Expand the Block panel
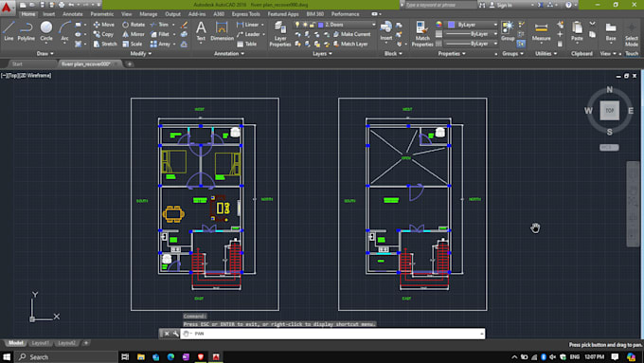Viewport: 644px width, 363px height. coord(393,53)
